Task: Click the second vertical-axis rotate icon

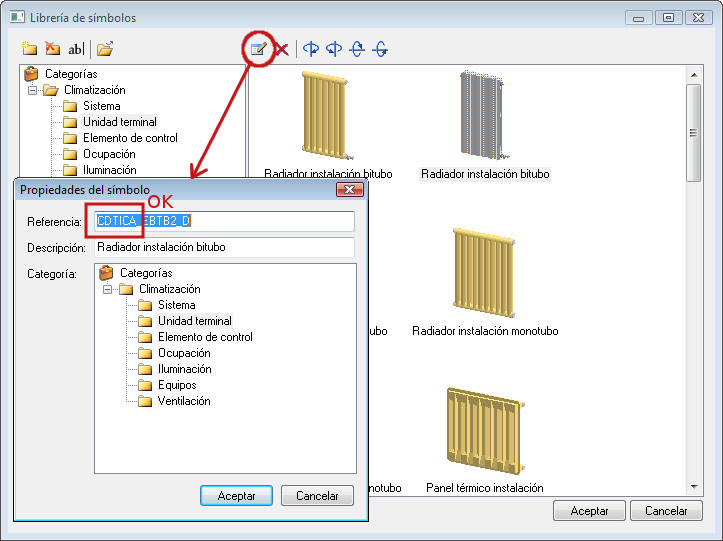Action: coord(334,48)
